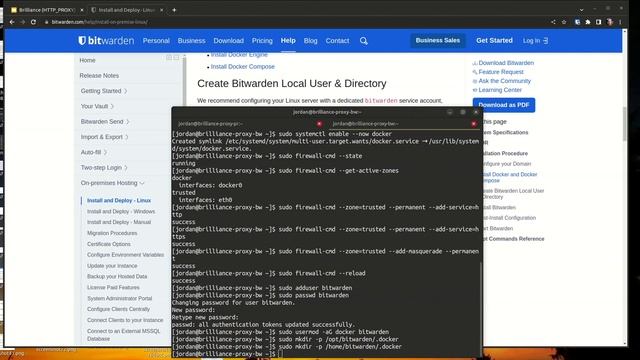Click the profile avatar in Chrome toolbar
This screenshot has width=640, height=360.
(x=610, y=22)
